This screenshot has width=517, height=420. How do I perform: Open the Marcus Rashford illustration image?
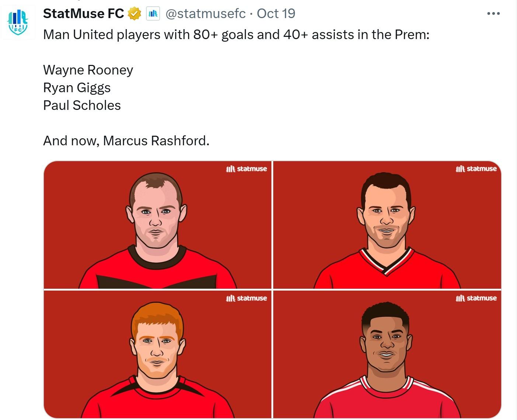pos(387,354)
